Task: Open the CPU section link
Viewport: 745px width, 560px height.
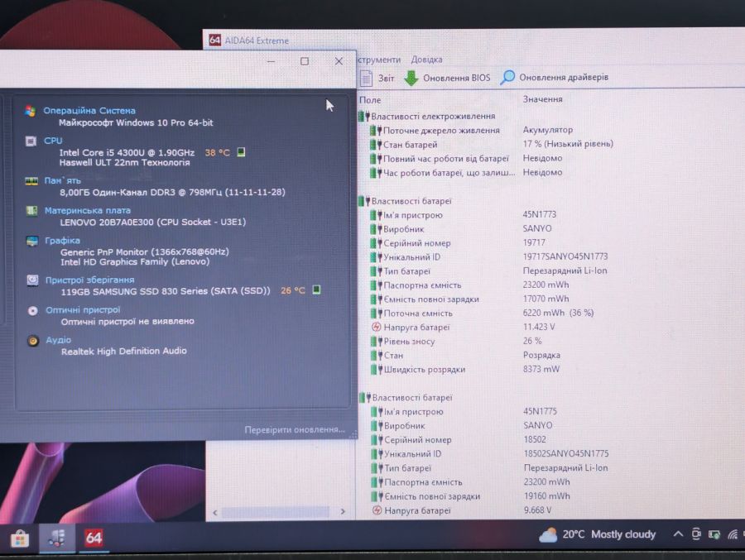Action: click(x=53, y=141)
